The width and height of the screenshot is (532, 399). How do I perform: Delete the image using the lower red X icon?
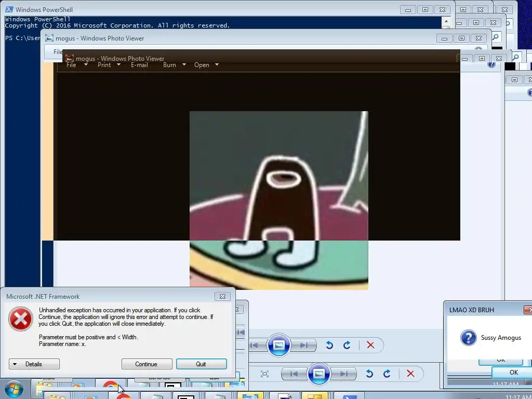(x=410, y=374)
